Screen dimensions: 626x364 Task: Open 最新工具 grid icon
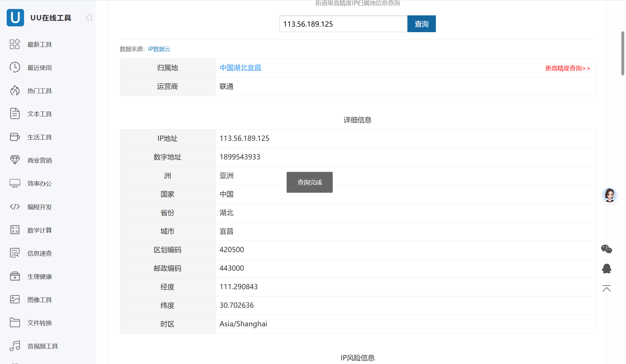click(14, 44)
